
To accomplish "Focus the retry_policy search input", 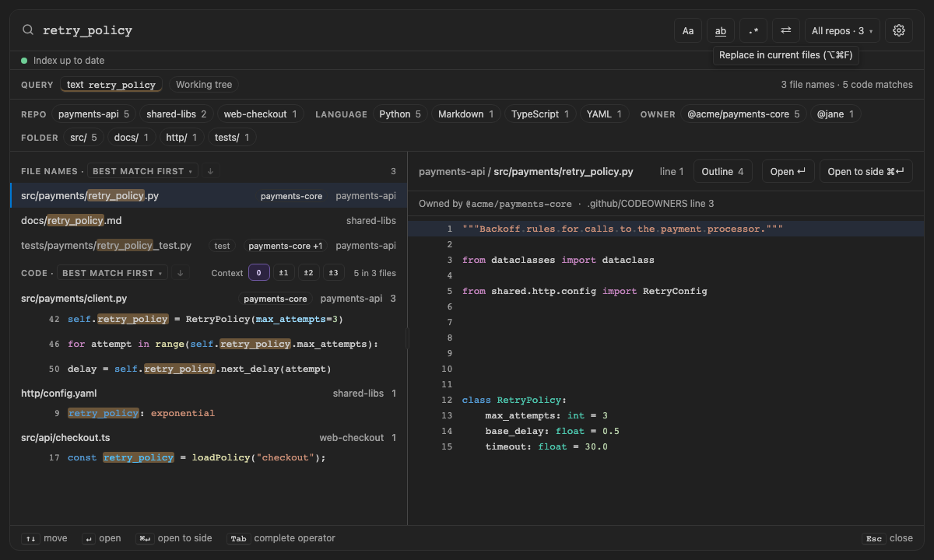I will (x=350, y=30).
